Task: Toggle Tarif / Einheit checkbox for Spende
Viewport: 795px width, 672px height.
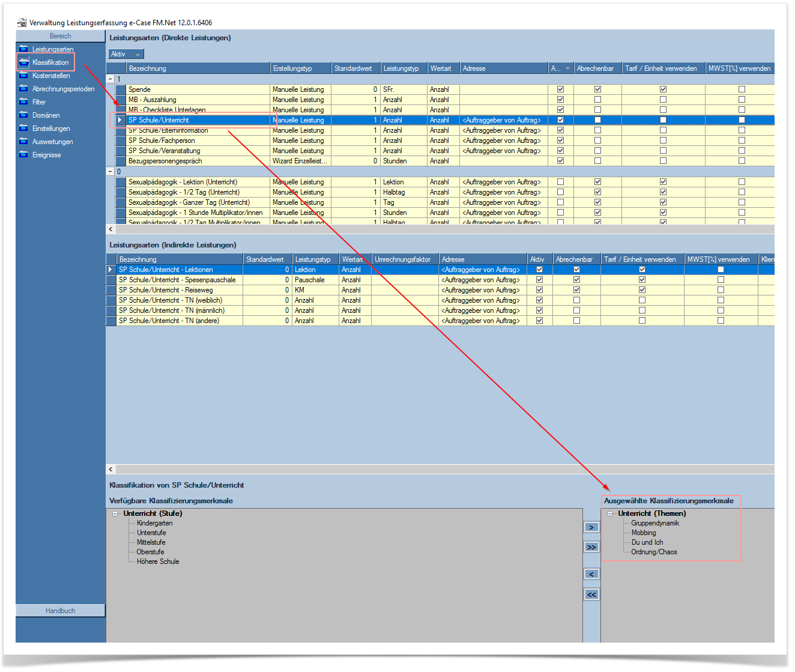Action: [x=663, y=89]
